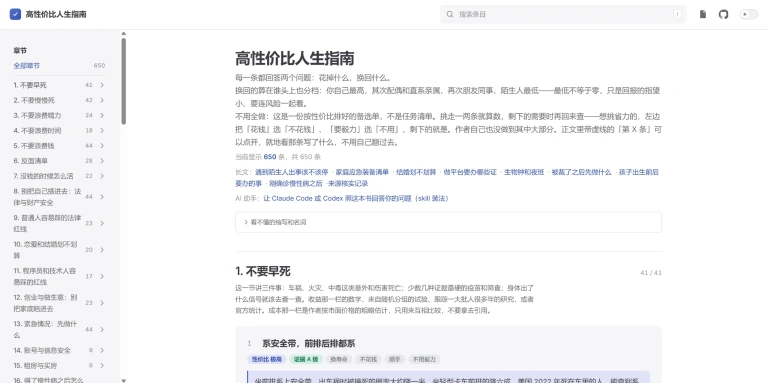Expand the chevron beside 6. 反面清单
This screenshot has height=383, width=768.
[x=102, y=161]
